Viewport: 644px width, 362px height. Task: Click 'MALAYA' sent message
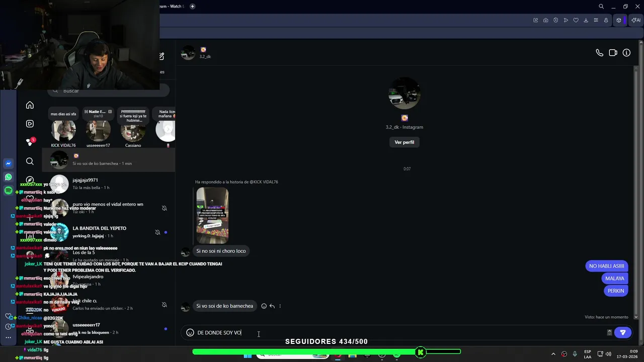614,278
